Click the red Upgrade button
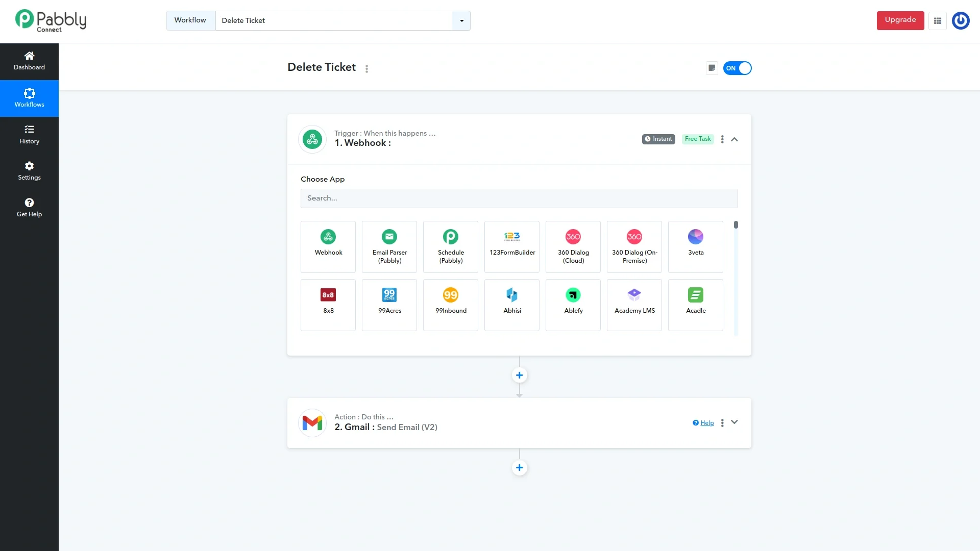The image size is (980, 551). (900, 20)
